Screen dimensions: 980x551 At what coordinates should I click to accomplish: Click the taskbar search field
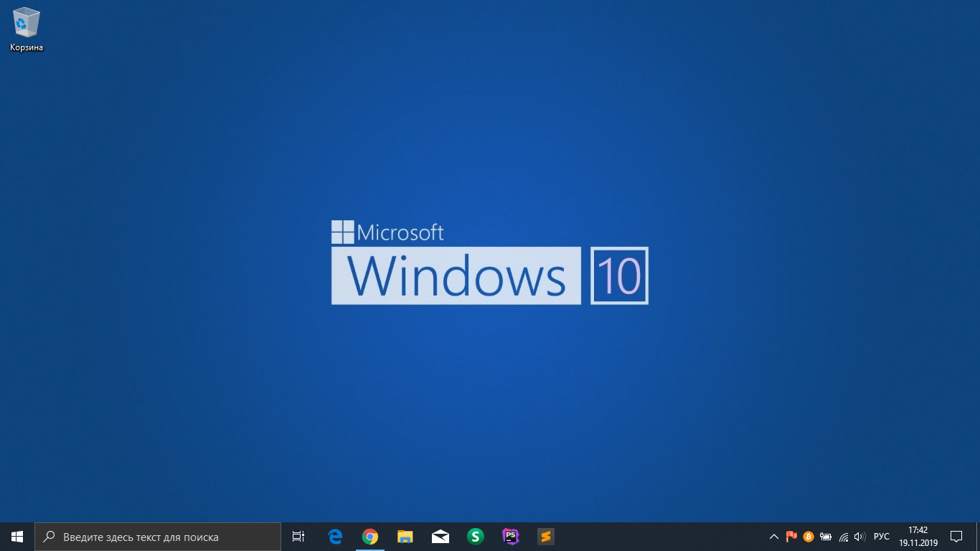click(x=158, y=537)
